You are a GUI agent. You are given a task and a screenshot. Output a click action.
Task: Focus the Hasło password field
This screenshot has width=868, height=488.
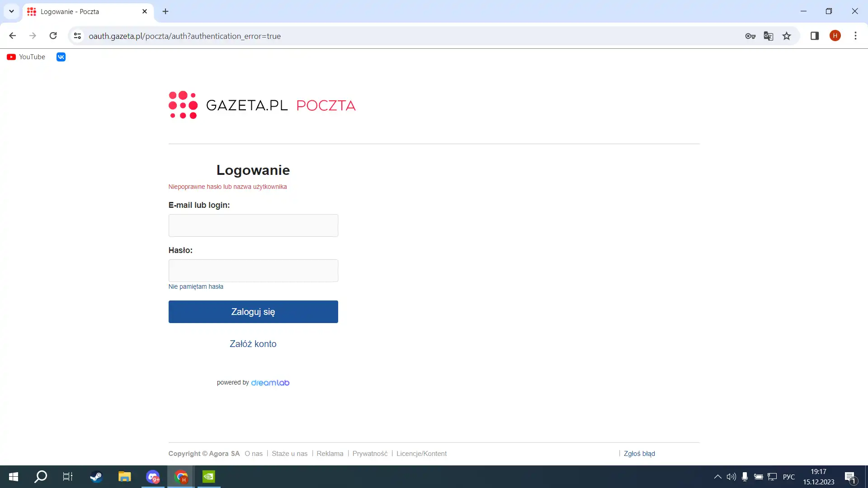[253, 271]
